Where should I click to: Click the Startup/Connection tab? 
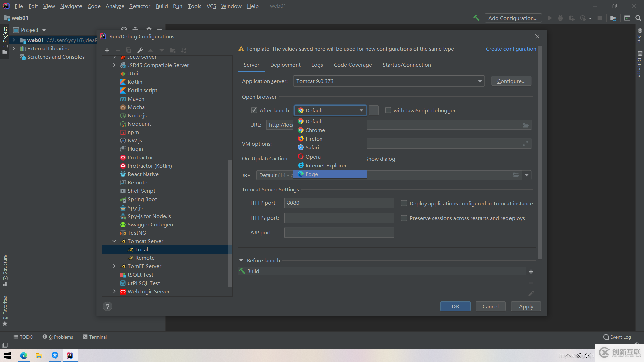pyautogui.click(x=407, y=65)
